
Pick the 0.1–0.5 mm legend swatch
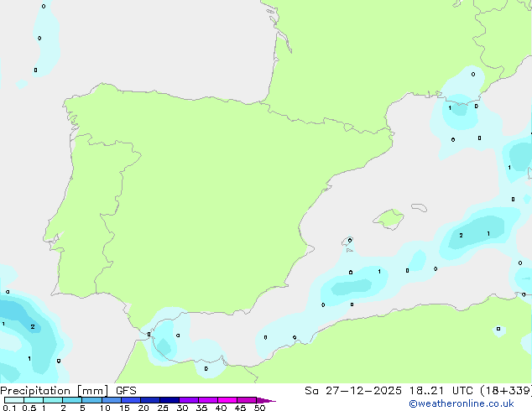(x=14, y=400)
